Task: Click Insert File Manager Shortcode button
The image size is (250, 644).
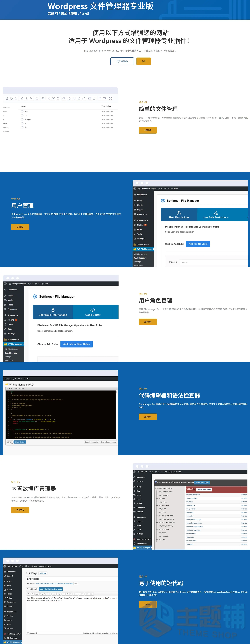Action: coord(51,589)
